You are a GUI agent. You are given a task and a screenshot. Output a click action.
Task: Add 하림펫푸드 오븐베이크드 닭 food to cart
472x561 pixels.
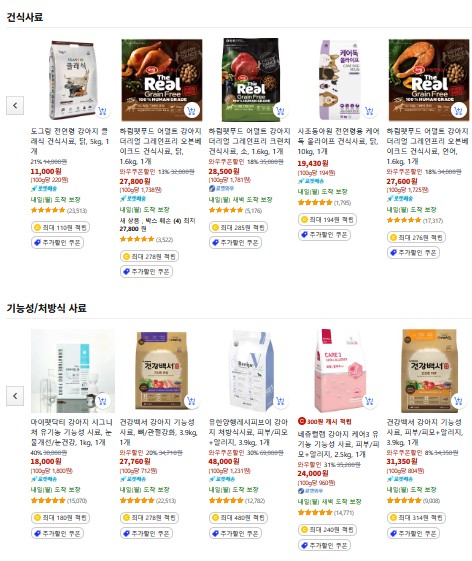point(191,111)
